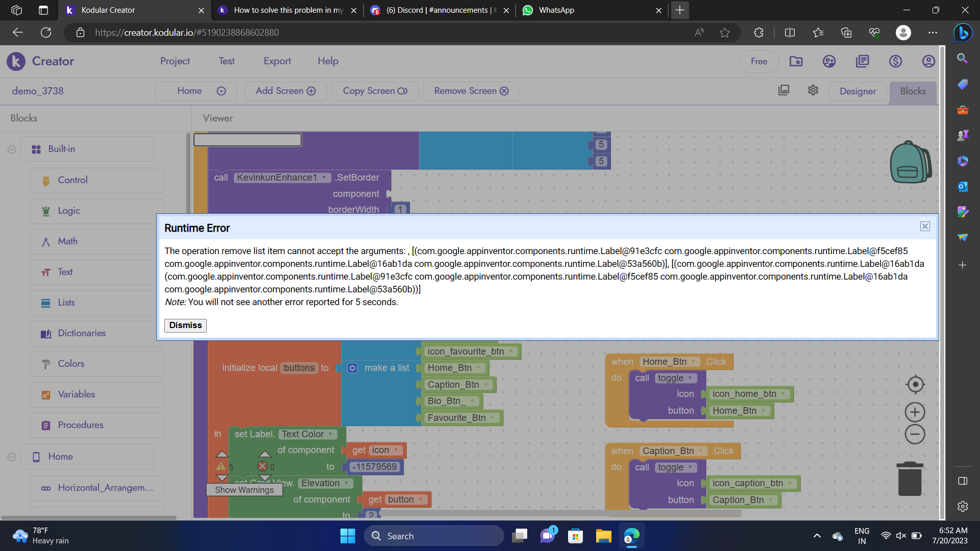The width and height of the screenshot is (980, 551).
Task: Click the Show Warnings button
Action: pyautogui.click(x=244, y=490)
